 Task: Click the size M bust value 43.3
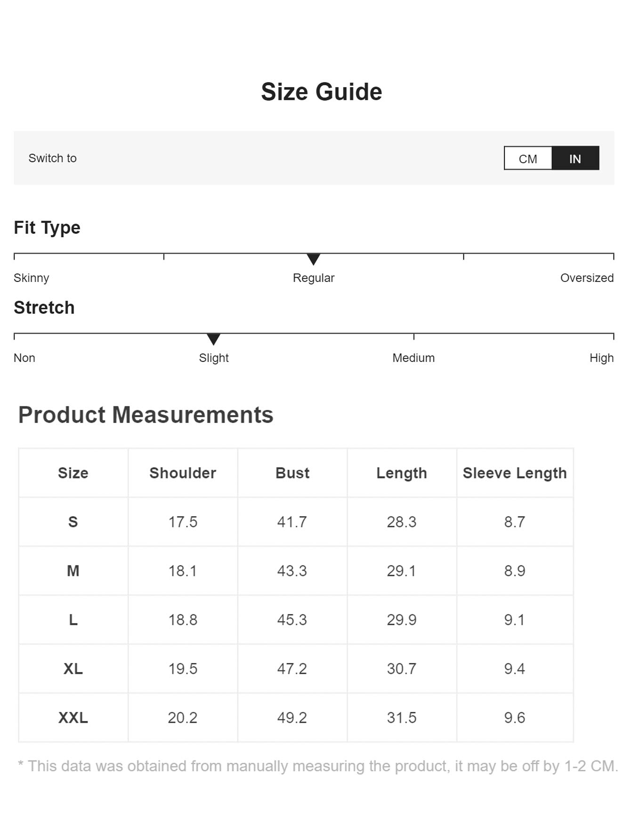click(292, 571)
